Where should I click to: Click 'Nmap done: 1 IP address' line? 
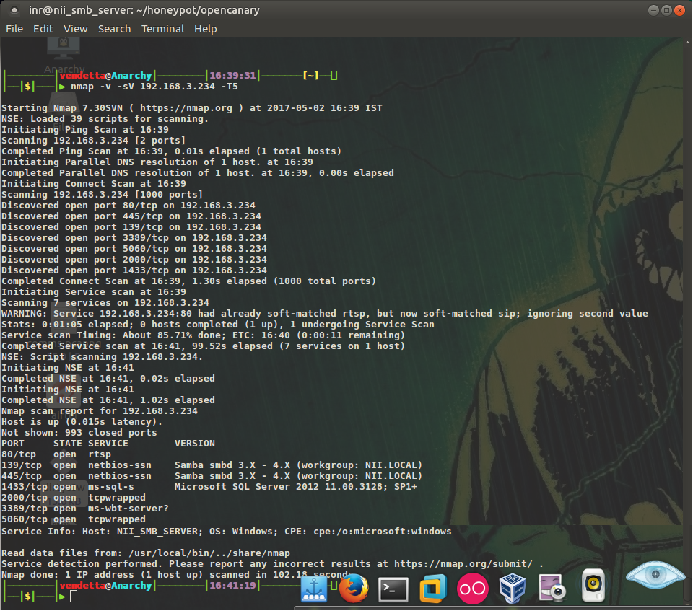pos(177,574)
